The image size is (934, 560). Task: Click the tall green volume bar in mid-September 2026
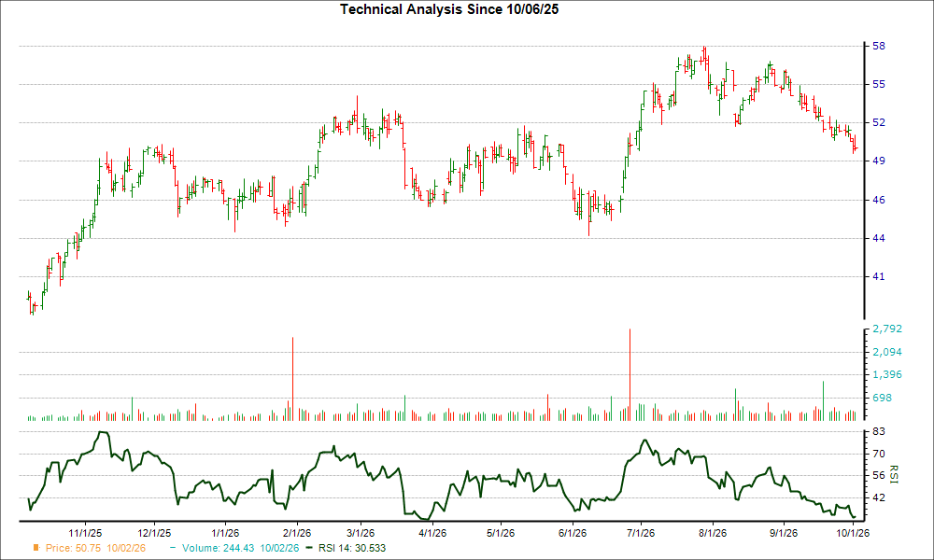pos(823,401)
